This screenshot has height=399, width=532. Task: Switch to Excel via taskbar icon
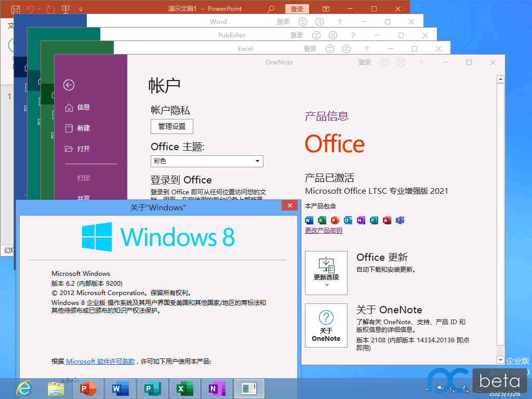point(185,389)
